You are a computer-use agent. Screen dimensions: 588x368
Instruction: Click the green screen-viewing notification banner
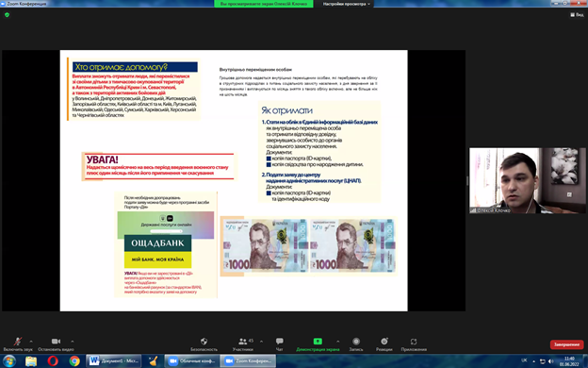[x=264, y=4]
